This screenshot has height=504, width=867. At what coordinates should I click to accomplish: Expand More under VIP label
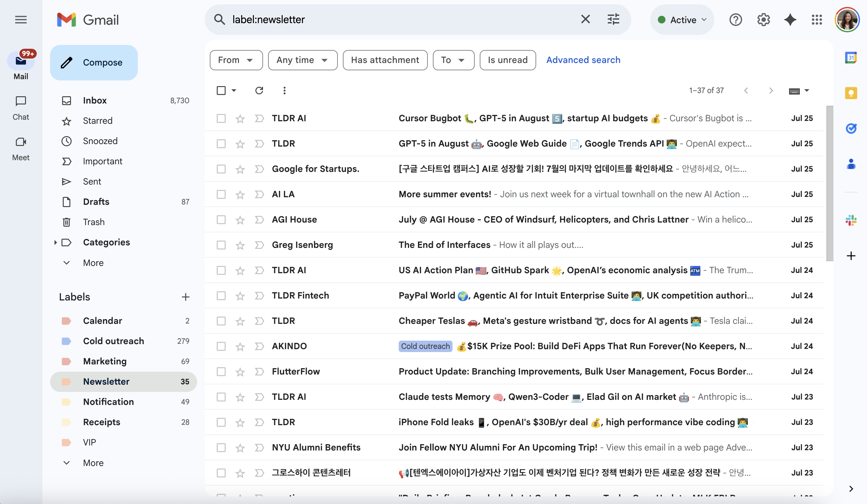[x=93, y=463]
